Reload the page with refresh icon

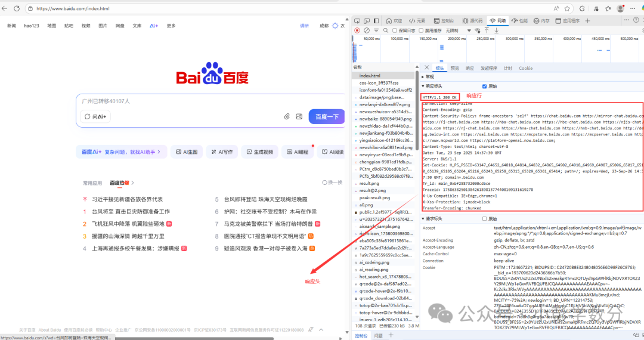coord(17,8)
